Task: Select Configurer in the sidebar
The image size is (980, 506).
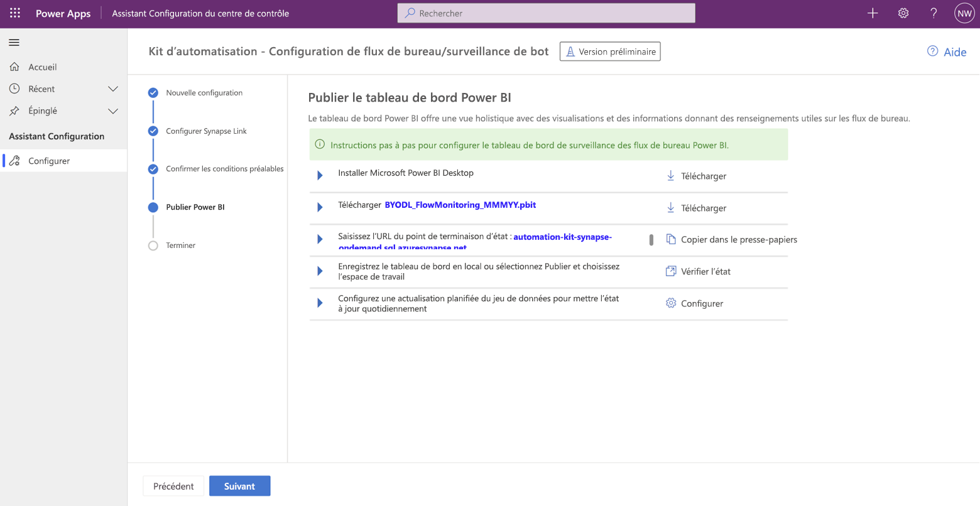Action: tap(63, 161)
